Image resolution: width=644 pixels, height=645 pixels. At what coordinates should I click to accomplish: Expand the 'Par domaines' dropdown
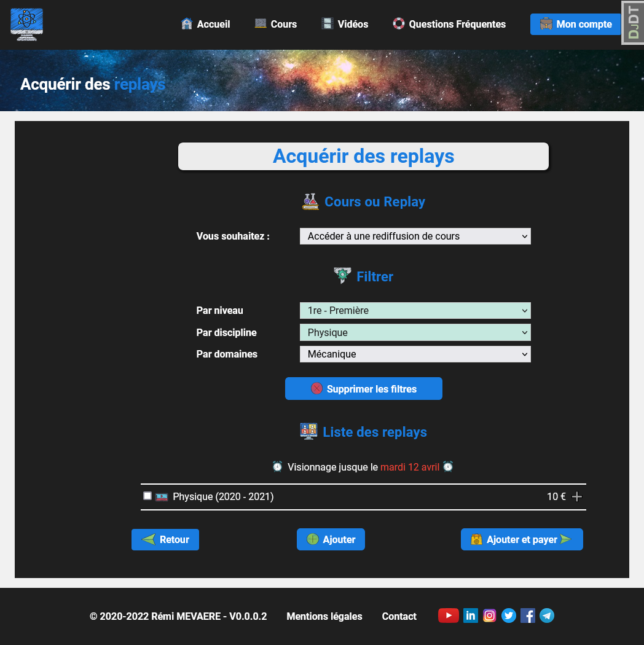click(415, 354)
